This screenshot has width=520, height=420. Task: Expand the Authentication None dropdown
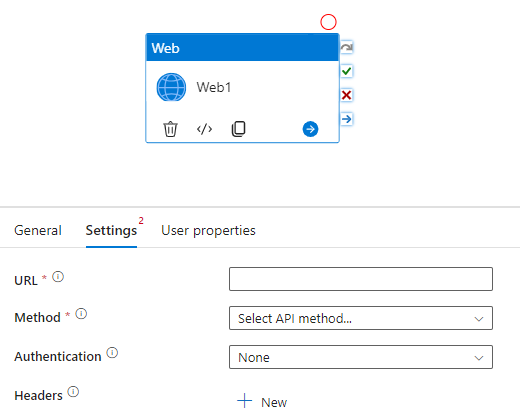tap(361, 357)
